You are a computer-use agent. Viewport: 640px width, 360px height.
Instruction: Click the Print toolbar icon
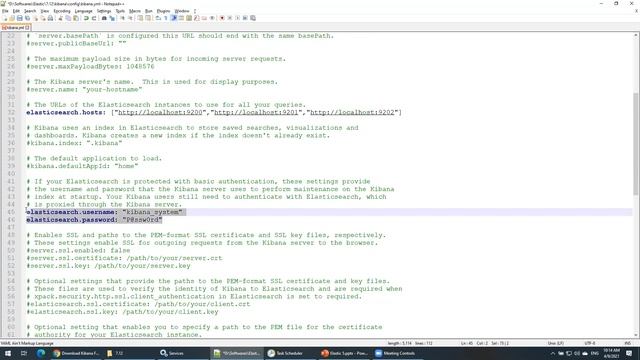[x=51, y=18]
